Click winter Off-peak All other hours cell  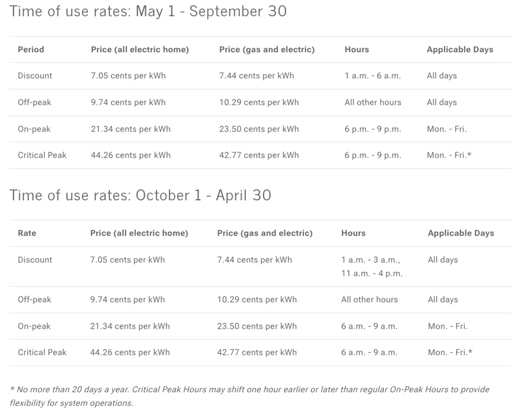(369, 299)
